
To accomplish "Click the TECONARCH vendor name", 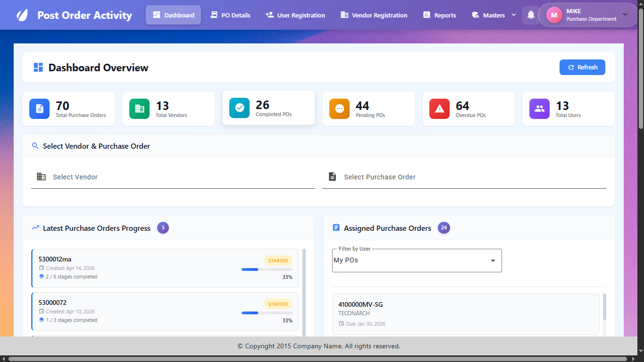I will pos(354,313).
